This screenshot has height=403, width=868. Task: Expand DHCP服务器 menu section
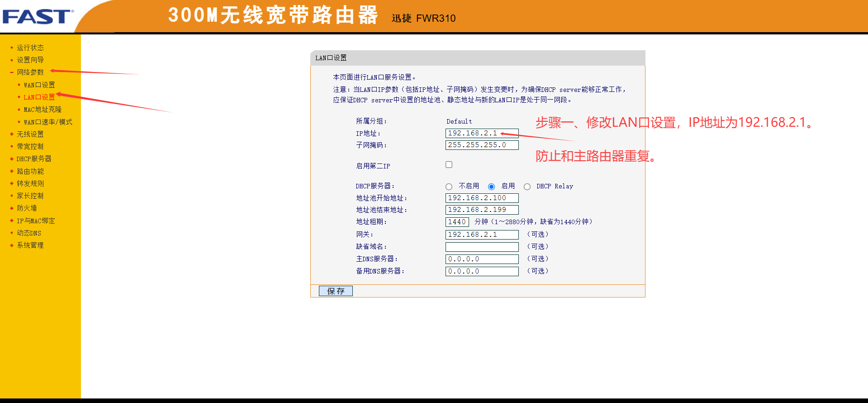point(34,159)
